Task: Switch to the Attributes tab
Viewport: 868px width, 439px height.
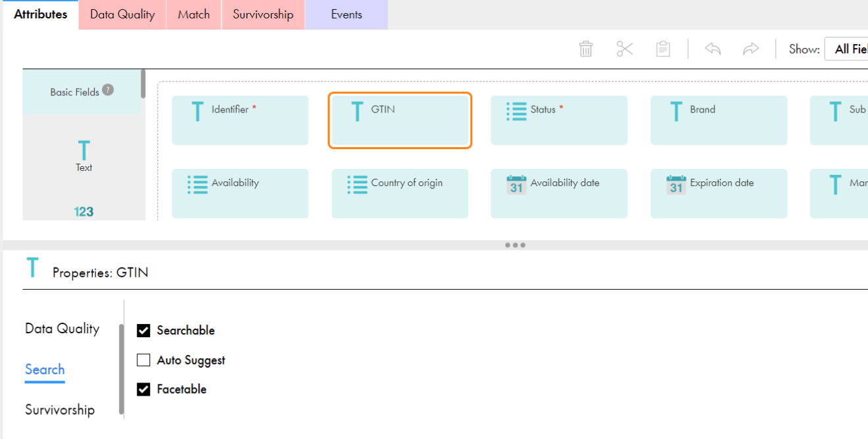Action: pos(41,14)
